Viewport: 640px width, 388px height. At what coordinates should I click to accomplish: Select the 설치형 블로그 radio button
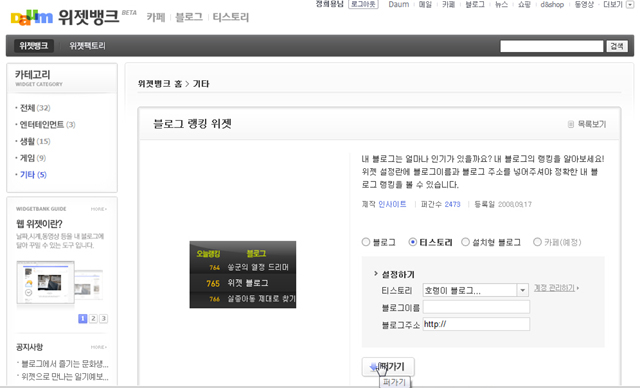pyautogui.click(x=465, y=242)
